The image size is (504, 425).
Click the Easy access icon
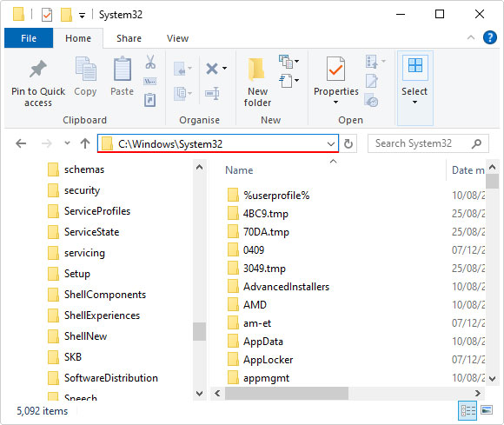[x=286, y=80]
